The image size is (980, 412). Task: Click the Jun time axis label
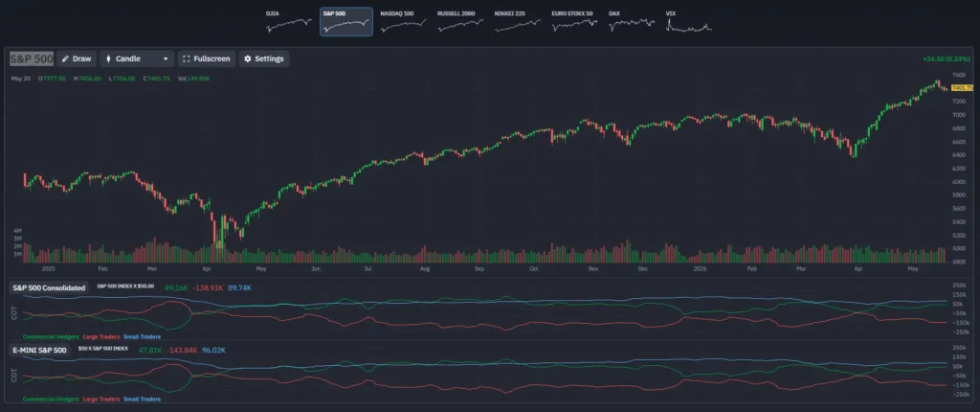pyautogui.click(x=316, y=268)
